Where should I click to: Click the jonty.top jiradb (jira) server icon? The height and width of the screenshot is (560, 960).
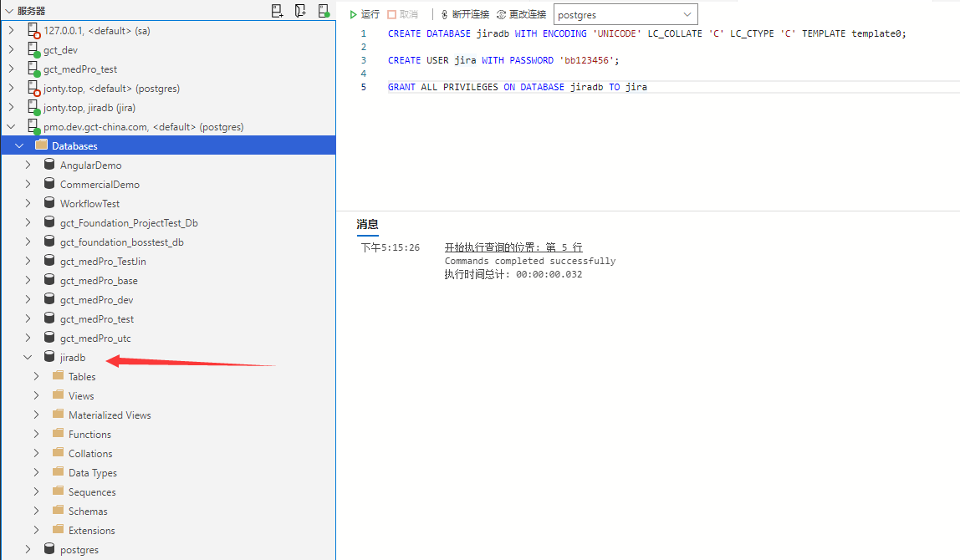33,108
